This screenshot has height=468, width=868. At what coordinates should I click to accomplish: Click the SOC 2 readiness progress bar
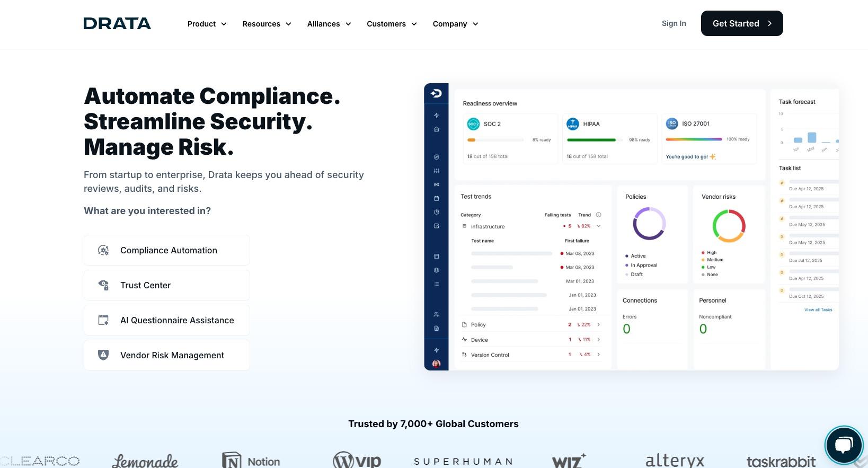point(495,140)
